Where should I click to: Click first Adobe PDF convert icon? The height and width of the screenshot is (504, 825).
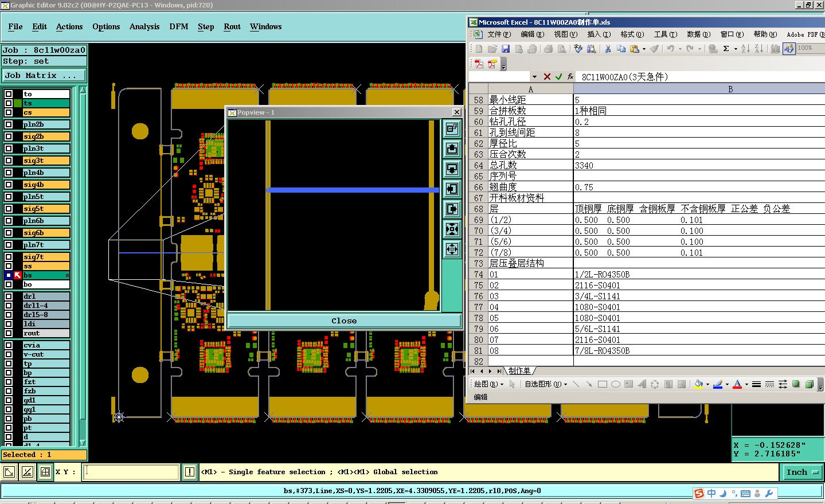click(479, 64)
